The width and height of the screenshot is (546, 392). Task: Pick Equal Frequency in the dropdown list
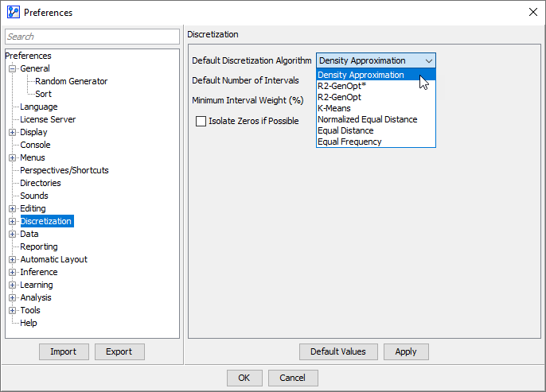[x=349, y=142]
